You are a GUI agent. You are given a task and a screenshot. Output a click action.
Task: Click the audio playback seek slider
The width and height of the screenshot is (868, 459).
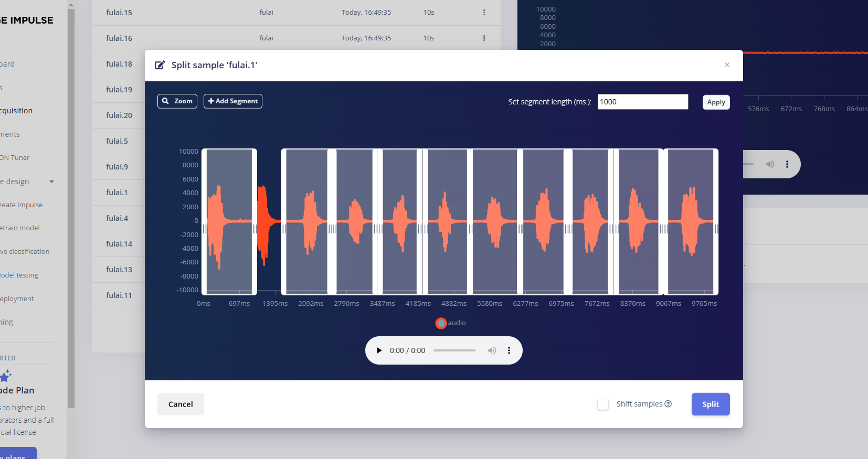pyautogui.click(x=454, y=350)
